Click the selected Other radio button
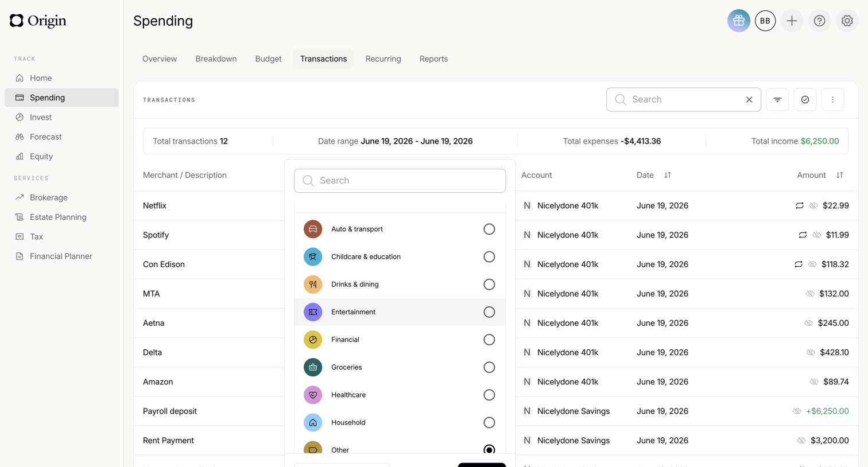Screen dimensions: 868x467 tap(489, 449)
